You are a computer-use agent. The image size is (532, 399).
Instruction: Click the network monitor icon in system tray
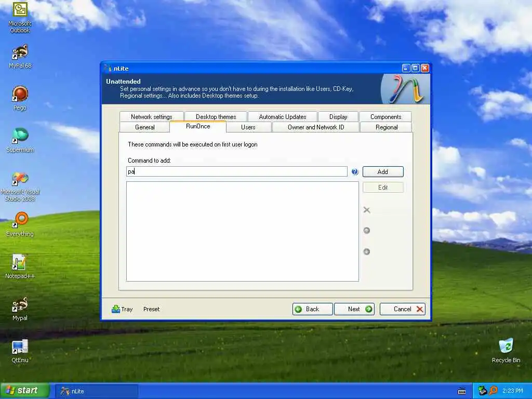coord(483,391)
